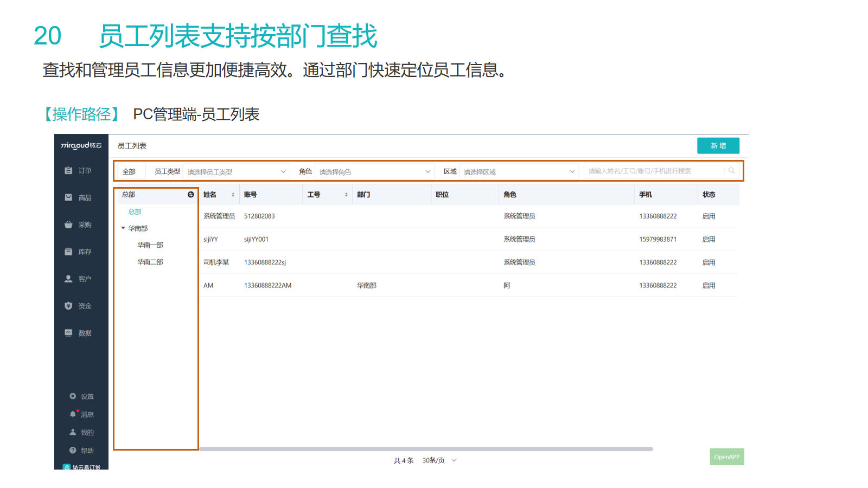This screenshot has width=868, height=488.
Task: Click employee name AM
Action: pyautogui.click(x=208, y=285)
